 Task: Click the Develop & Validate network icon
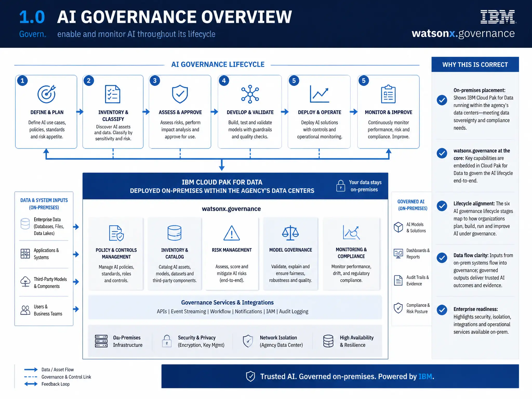tap(250, 94)
